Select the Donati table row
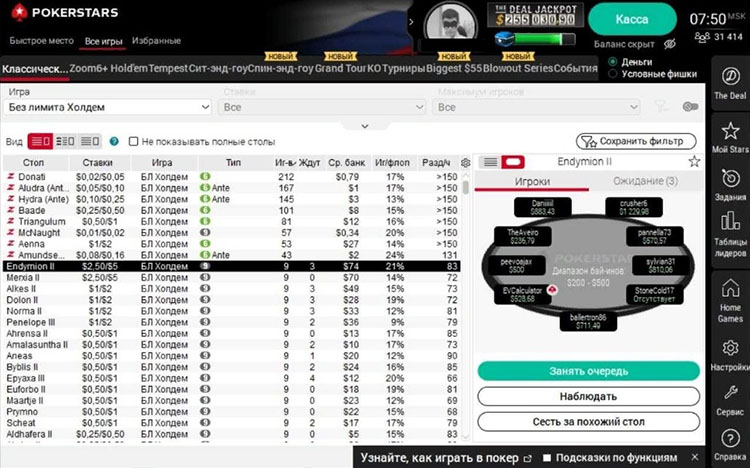 pyautogui.click(x=232, y=177)
